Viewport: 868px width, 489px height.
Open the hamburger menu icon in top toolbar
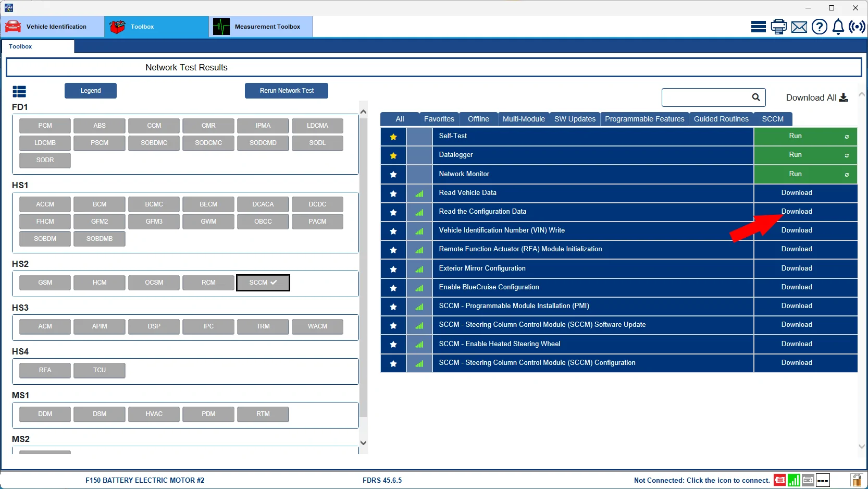pos(758,27)
